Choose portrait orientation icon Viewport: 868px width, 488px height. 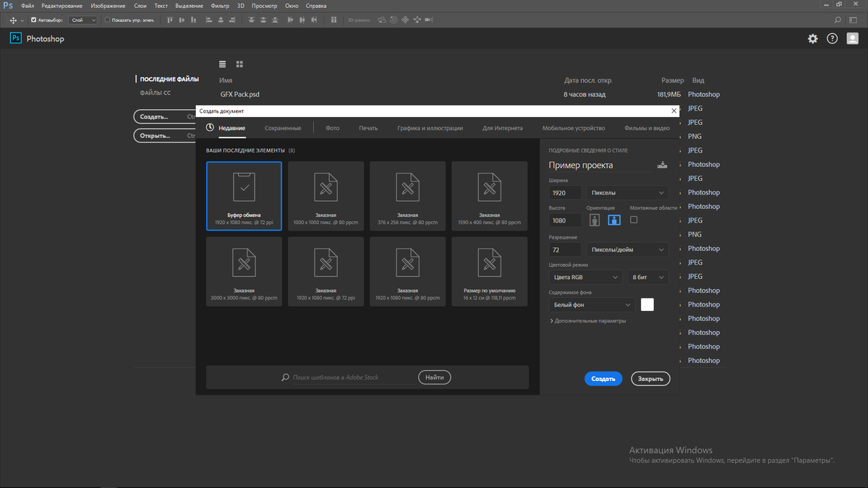[x=595, y=220]
